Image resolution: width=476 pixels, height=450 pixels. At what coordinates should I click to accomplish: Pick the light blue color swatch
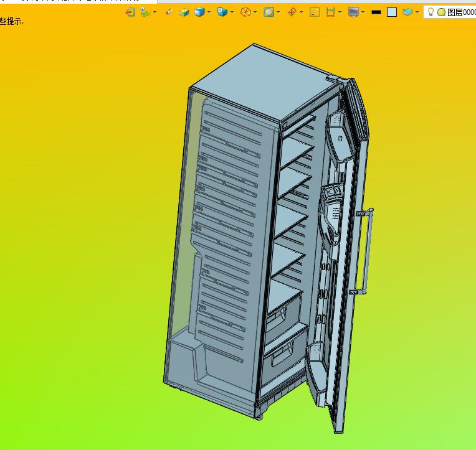coord(392,12)
